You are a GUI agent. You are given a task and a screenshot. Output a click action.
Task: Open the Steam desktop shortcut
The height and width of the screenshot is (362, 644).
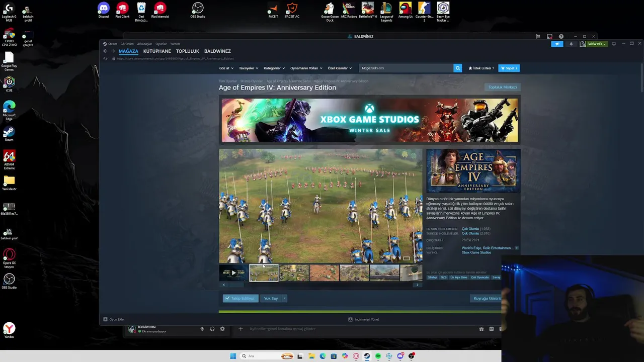(9, 134)
